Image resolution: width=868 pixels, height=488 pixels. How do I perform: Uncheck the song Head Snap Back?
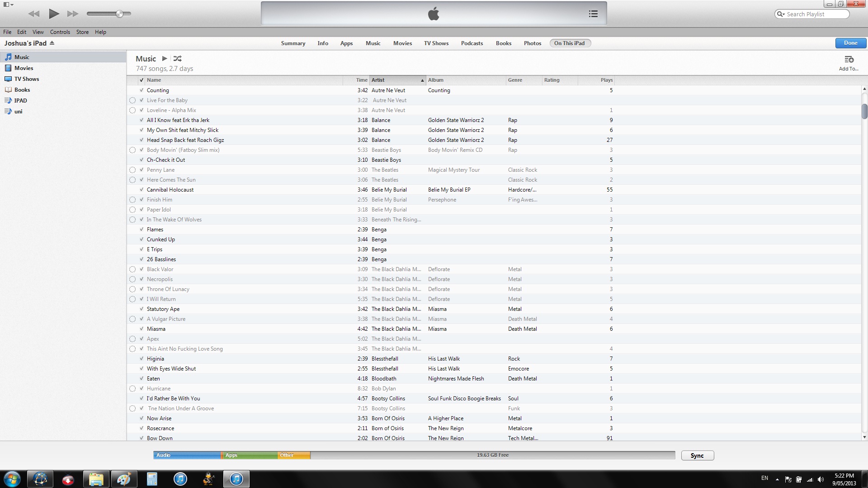tap(142, 140)
